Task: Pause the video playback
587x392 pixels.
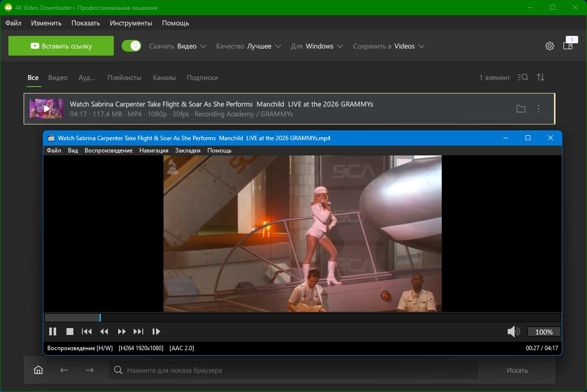Action: pos(53,332)
